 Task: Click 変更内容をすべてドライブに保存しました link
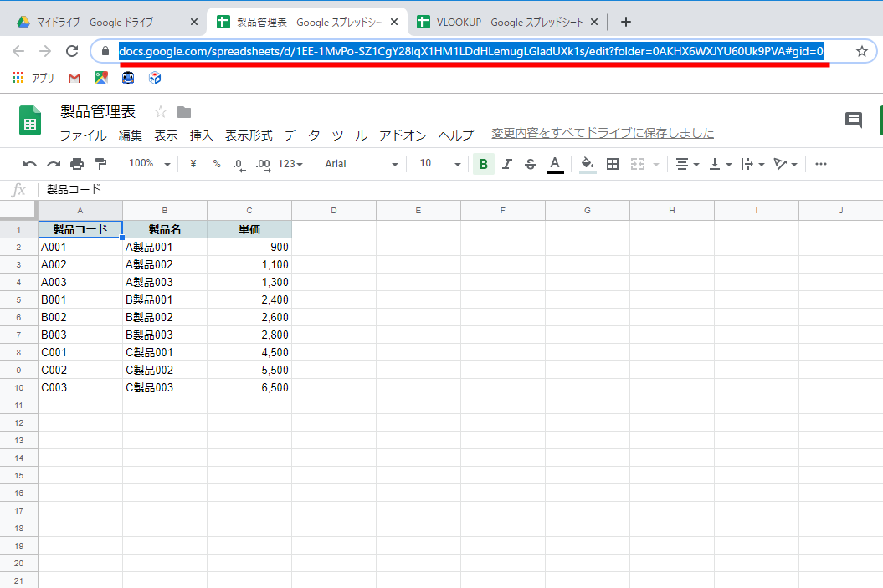pos(603,133)
